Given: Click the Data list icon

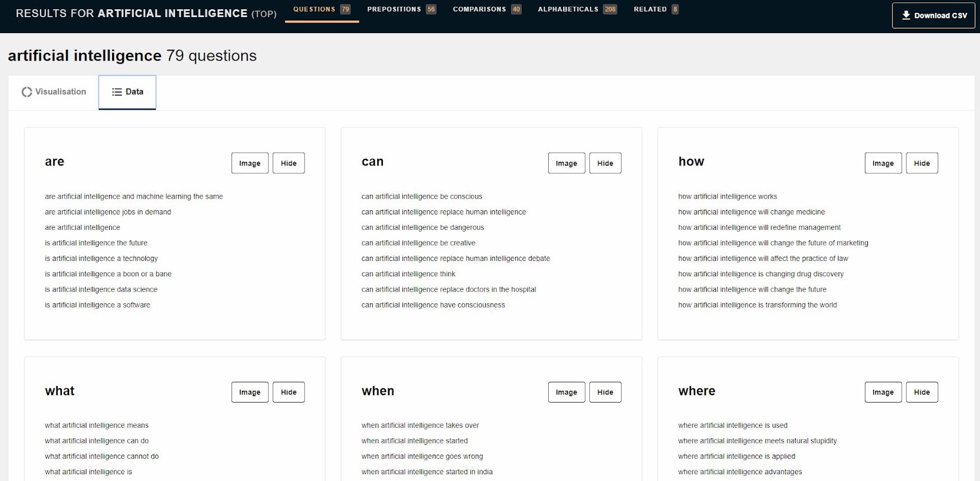Looking at the screenshot, I should [116, 92].
